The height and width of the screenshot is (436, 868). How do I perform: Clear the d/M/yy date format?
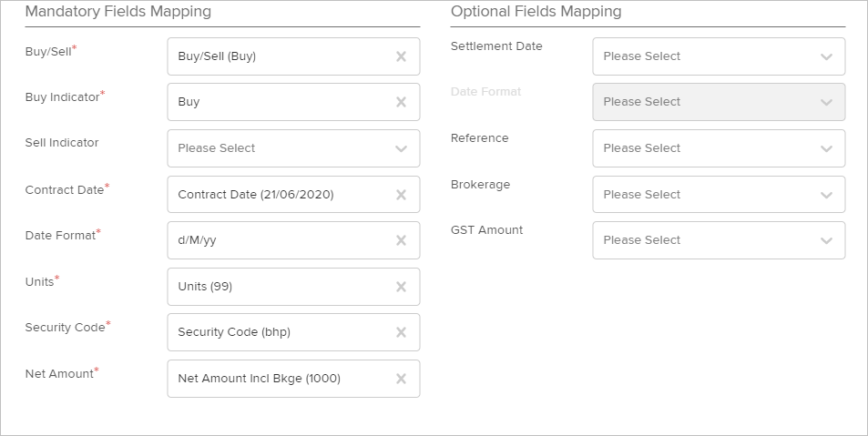[x=402, y=240]
